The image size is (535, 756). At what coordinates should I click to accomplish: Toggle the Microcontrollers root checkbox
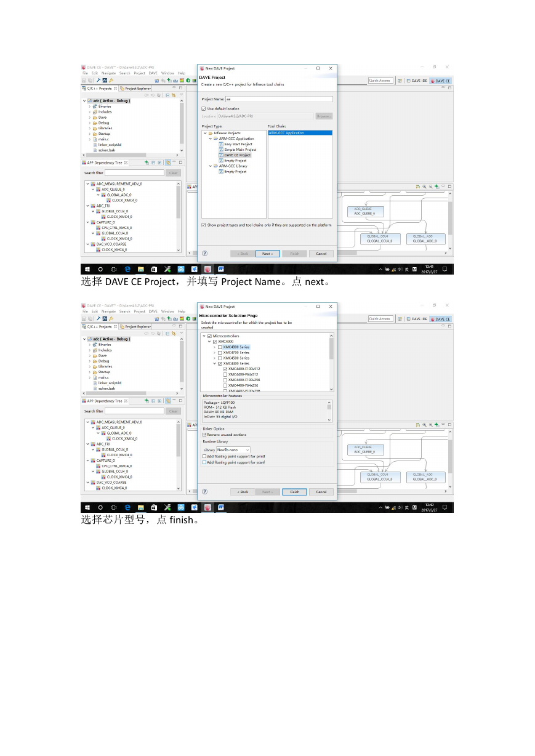click(209, 336)
